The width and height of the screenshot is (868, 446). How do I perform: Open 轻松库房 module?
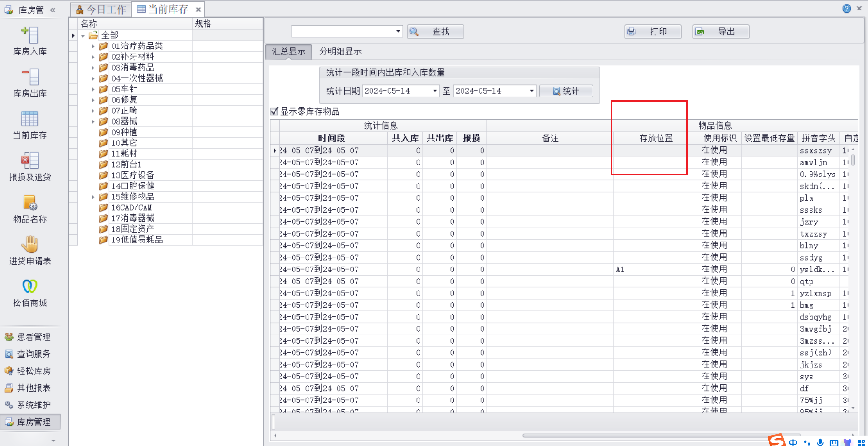click(28, 371)
